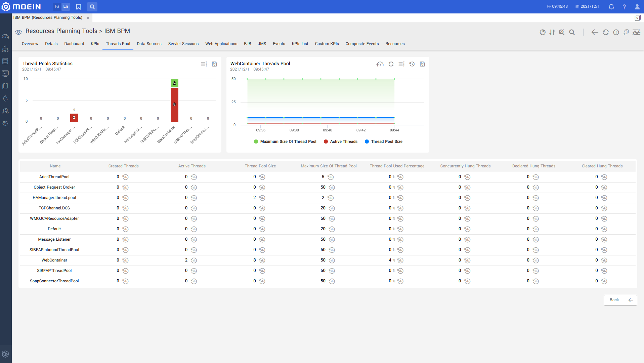This screenshot has height=363, width=644.
Task: Open the Data Sources tab
Action: [x=149, y=44]
